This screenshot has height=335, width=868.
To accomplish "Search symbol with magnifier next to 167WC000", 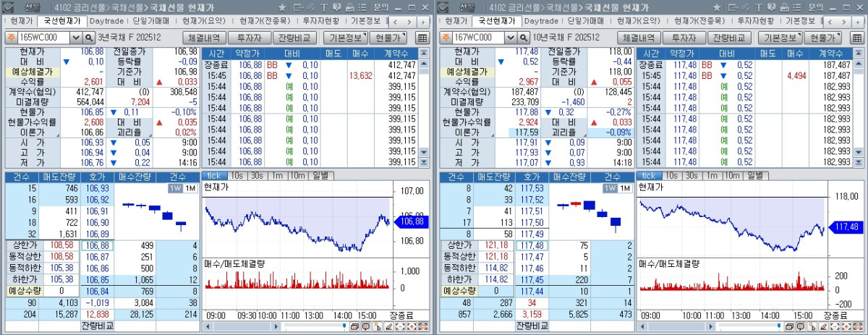I will coord(524,38).
